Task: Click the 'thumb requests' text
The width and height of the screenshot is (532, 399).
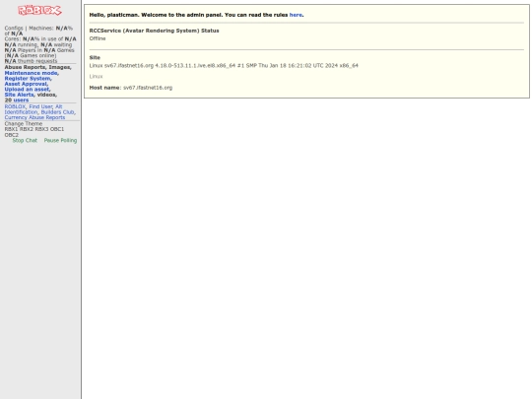Action: pyautogui.click(x=37, y=61)
